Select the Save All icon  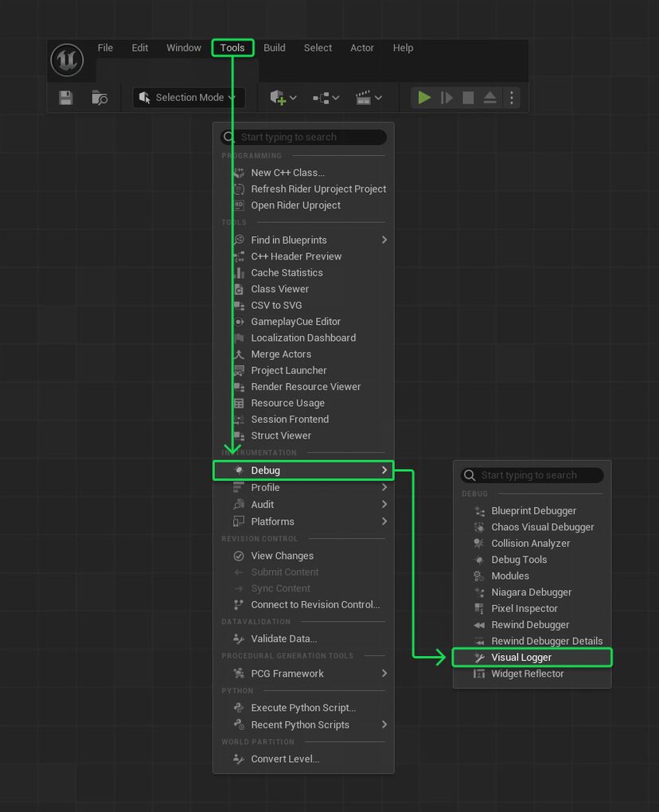(65, 97)
